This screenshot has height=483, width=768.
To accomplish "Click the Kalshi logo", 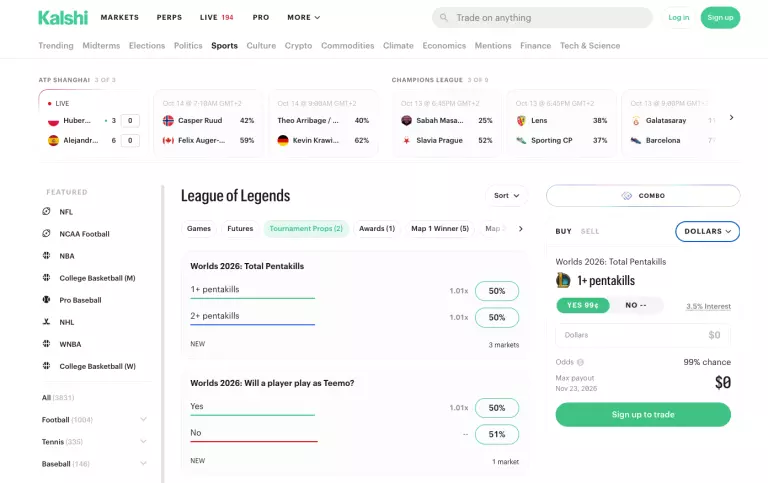I will [63, 18].
